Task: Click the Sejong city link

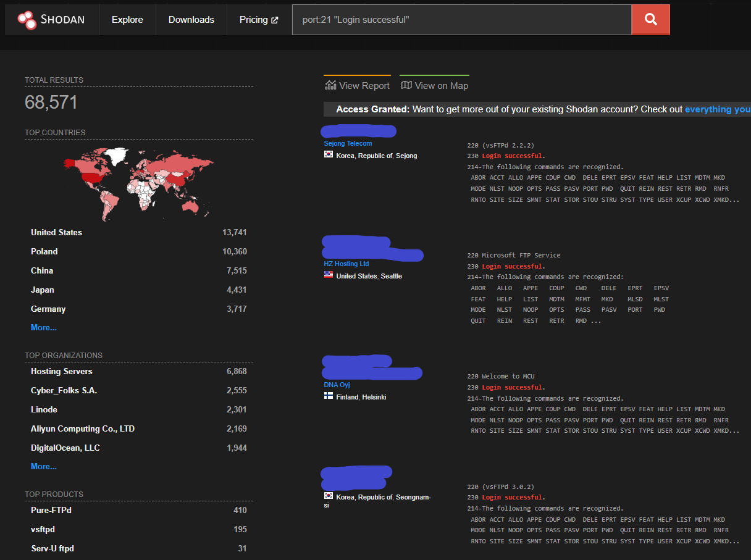Action: (406, 156)
